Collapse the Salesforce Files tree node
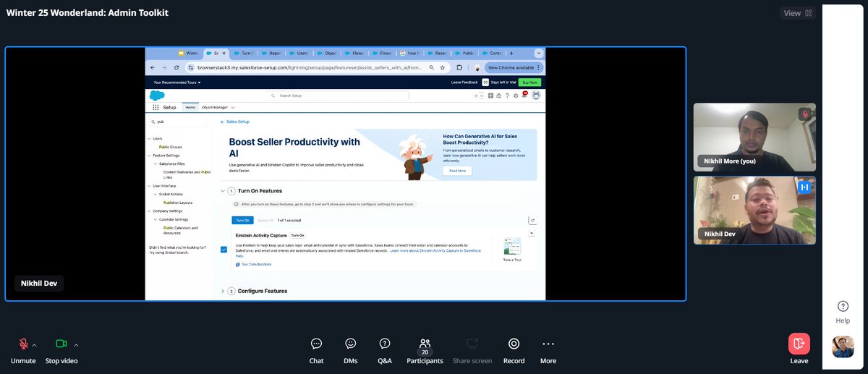Viewport: 868px width, 374px height. tap(155, 163)
